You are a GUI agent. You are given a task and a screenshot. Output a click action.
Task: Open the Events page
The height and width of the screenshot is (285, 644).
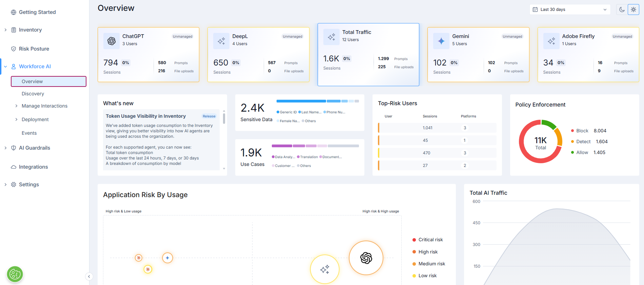point(29,133)
